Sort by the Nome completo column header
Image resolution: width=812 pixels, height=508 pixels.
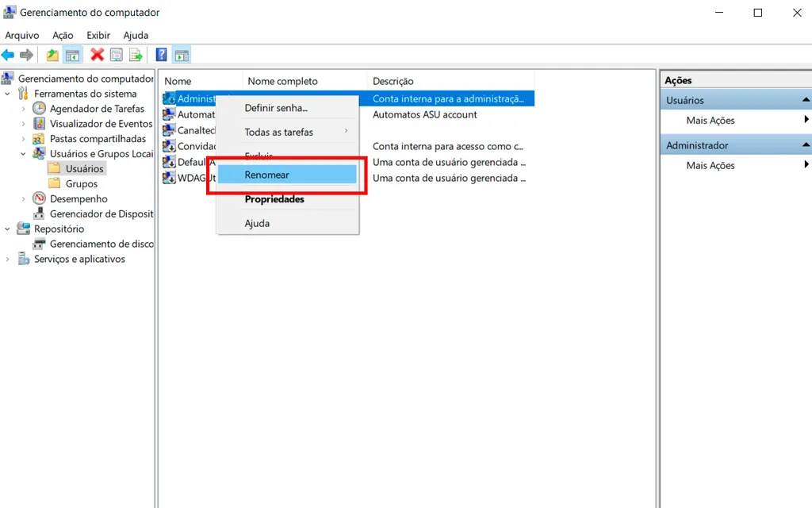282,81
